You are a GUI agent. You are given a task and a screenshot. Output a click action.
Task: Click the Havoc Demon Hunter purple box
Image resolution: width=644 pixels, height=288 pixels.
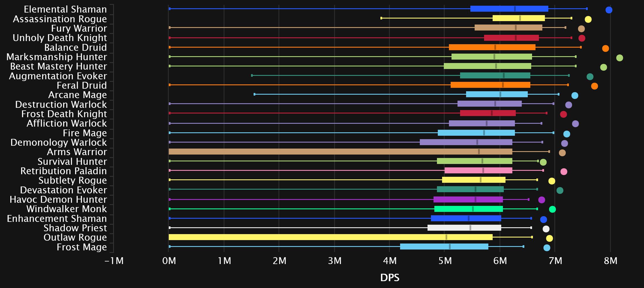pos(468,200)
